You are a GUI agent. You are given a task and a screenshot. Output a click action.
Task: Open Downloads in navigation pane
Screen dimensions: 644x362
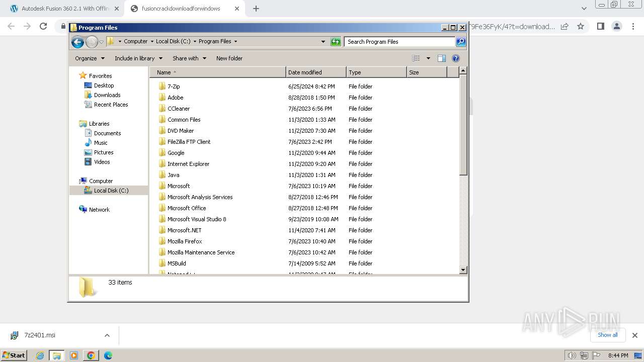(107, 95)
